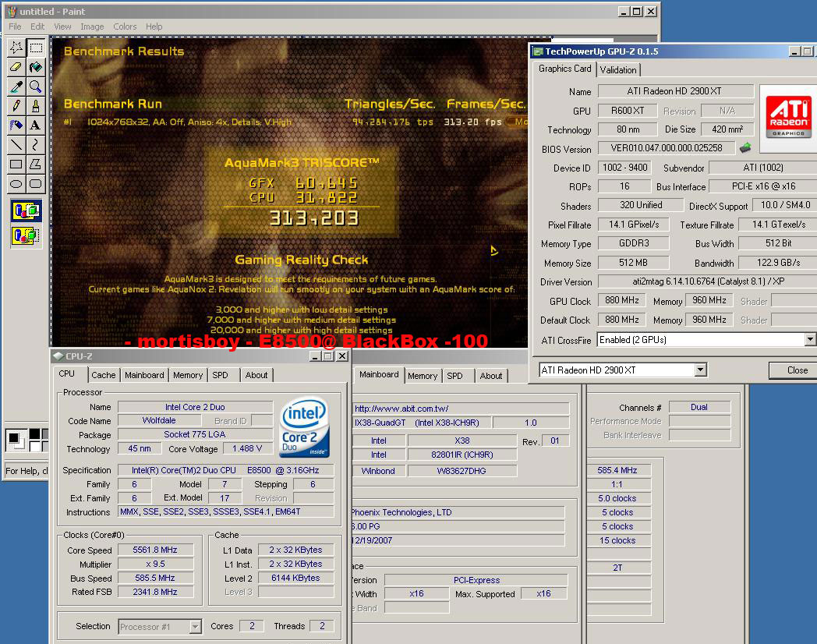Image resolution: width=817 pixels, height=644 pixels.
Task: Click the GPU-Z title bar icon
Action: coord(538,51)
